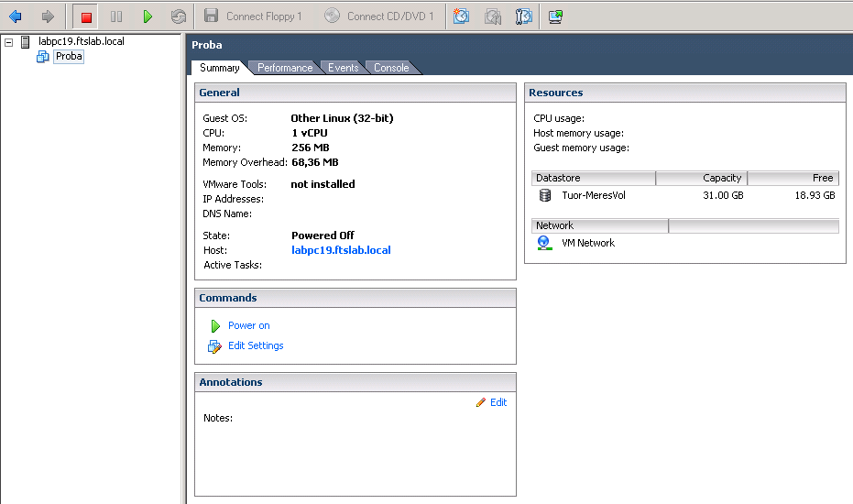Screen dimensions: 853x504
Task: Click the 'not installed' VMware Tools value
Action: point(323,184)
